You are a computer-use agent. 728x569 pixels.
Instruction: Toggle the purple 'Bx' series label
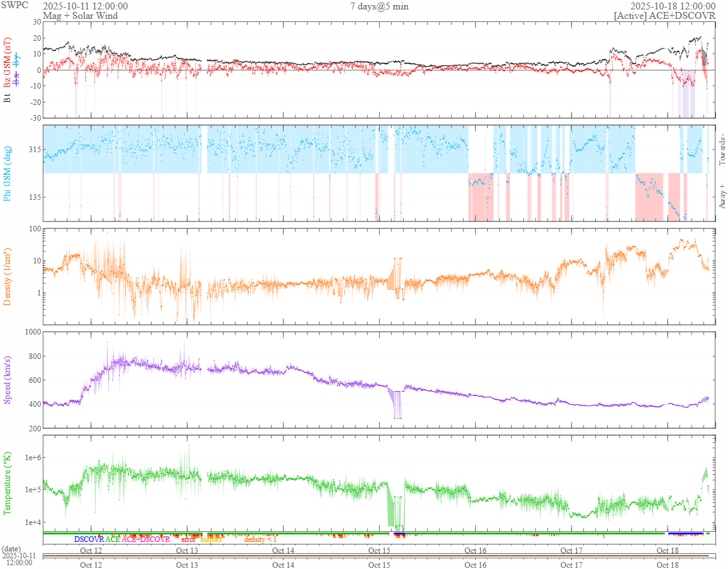(17, 79)
